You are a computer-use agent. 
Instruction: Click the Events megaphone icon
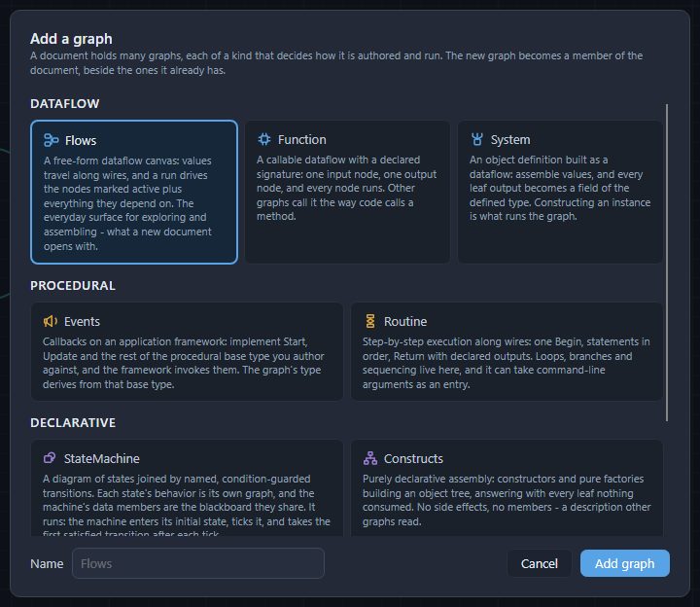(51, 321)
